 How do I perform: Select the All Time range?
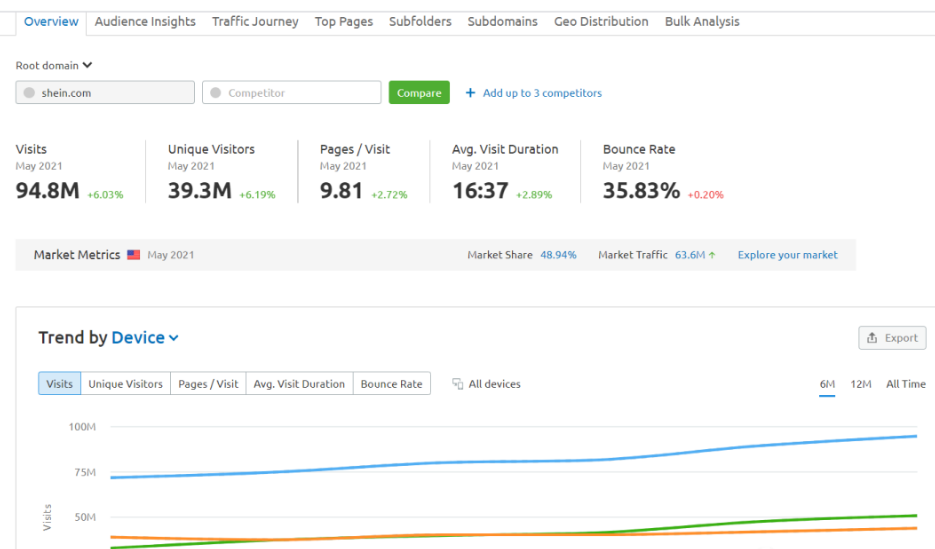905,384
